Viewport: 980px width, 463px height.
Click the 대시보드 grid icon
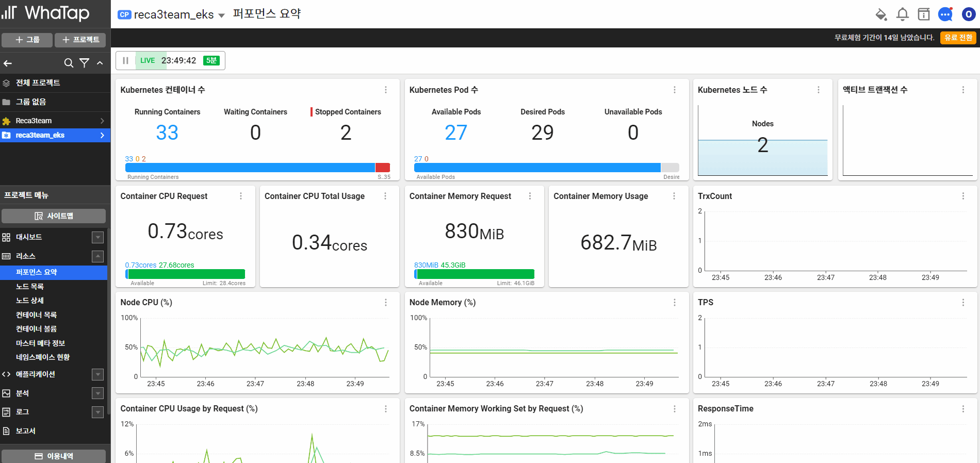click(6, 237)
